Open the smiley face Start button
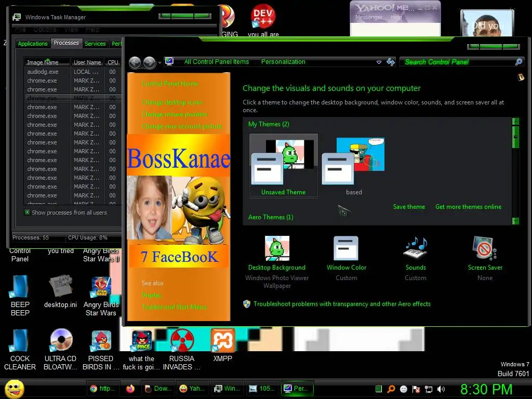 [14, 389]
